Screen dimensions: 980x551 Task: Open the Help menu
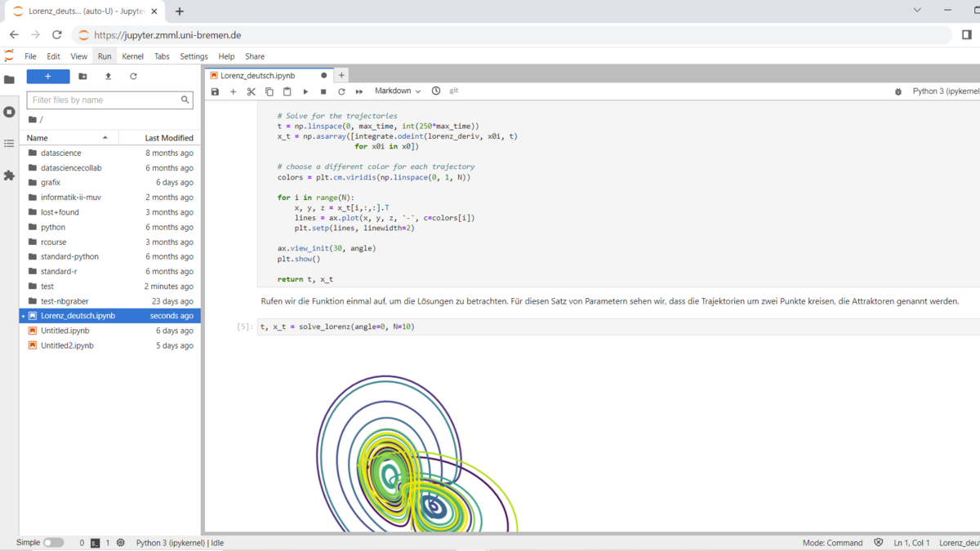(x=226, y=56)
